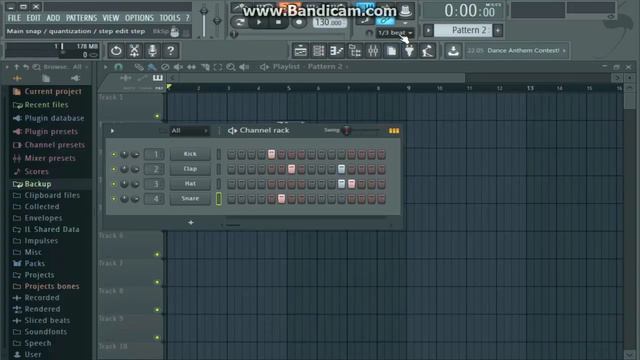This screenshot has height=360, width=640.
Task: Open the TOOLS menu
Action: click(x=170, y=18)
